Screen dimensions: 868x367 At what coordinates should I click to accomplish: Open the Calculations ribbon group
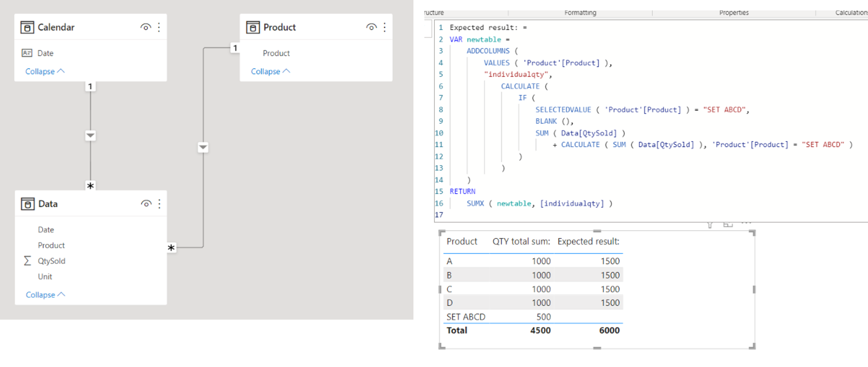[851, 12]
